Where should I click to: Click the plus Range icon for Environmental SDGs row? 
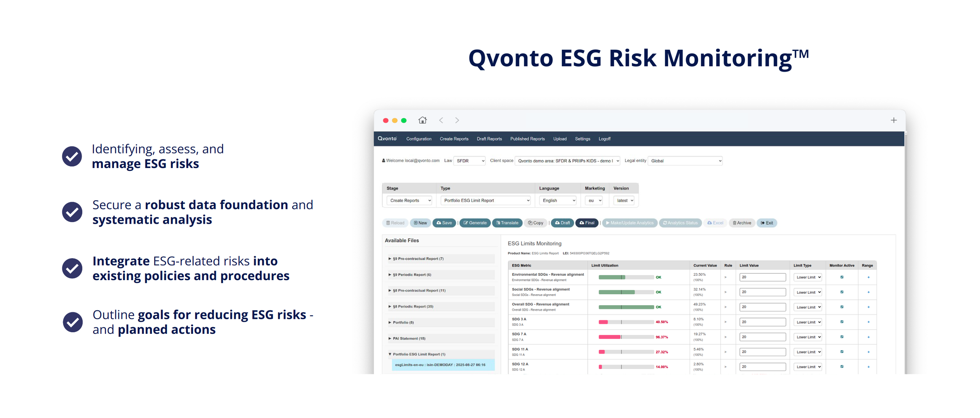pyautogui.click(x=869, y=277)
